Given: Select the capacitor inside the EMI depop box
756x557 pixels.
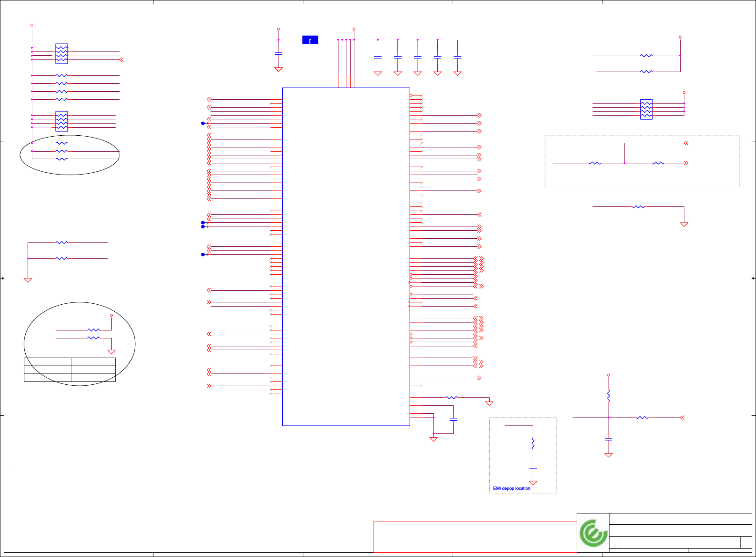Looking at the screenshot, I should 533,467.
